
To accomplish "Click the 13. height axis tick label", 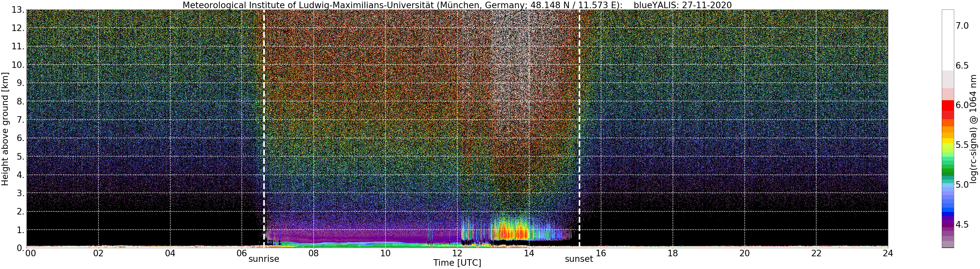I will (x=18, y=10).
